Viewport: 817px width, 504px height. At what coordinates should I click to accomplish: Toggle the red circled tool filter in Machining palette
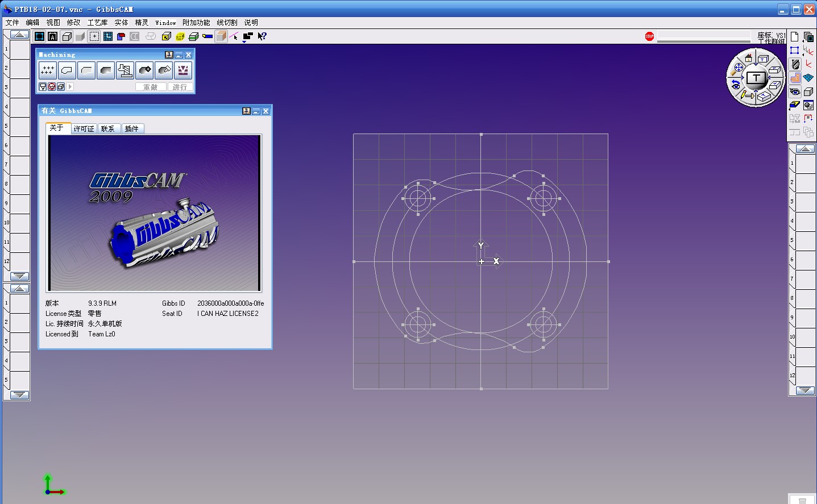click(x=52, y=87)
